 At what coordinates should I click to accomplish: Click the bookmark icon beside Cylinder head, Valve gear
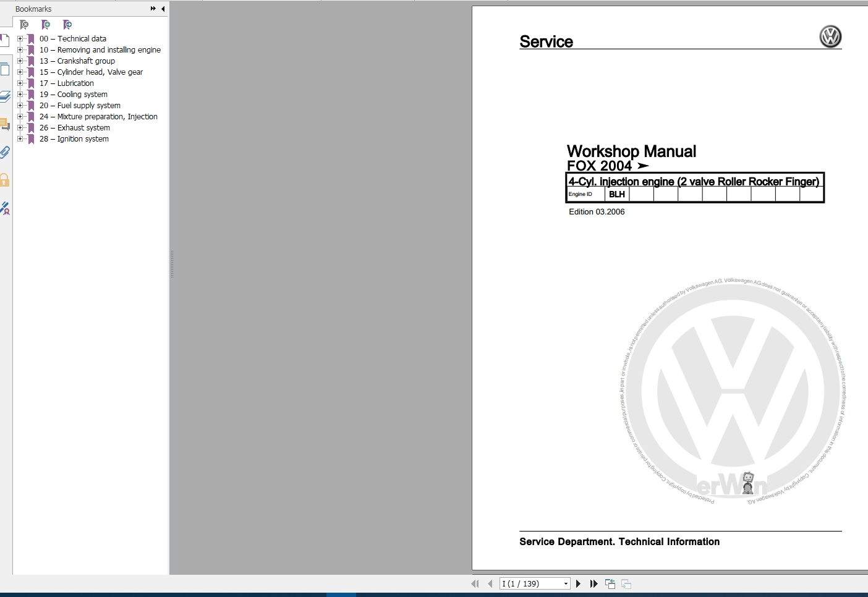tap(31, 72)
